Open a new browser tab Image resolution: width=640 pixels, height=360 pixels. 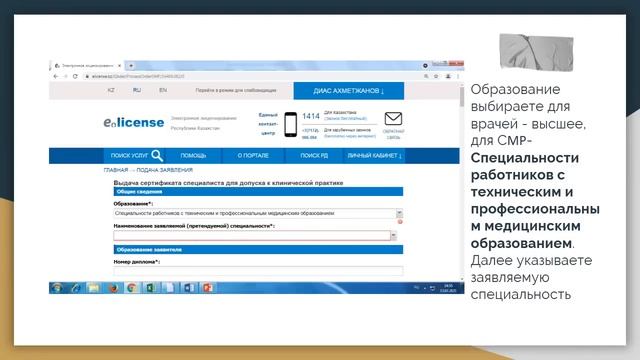click(x=131, y=66)
